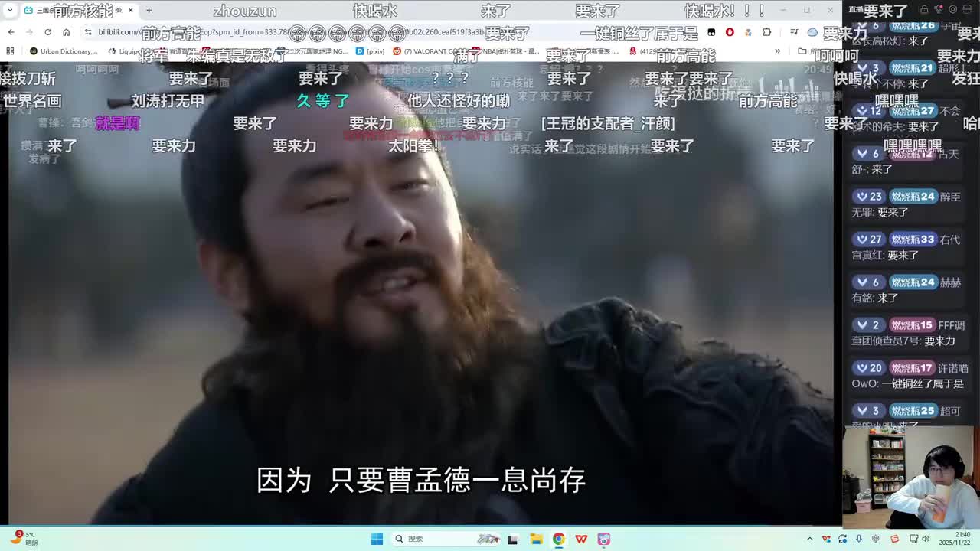Open WPS Office from the taskbar
Image resolution: width=980 pixels, height=551 pixels.
(x=581, y=539)
